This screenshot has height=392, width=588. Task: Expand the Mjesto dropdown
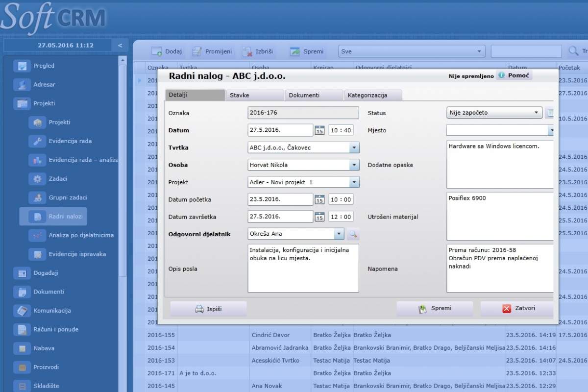[551, 130]
